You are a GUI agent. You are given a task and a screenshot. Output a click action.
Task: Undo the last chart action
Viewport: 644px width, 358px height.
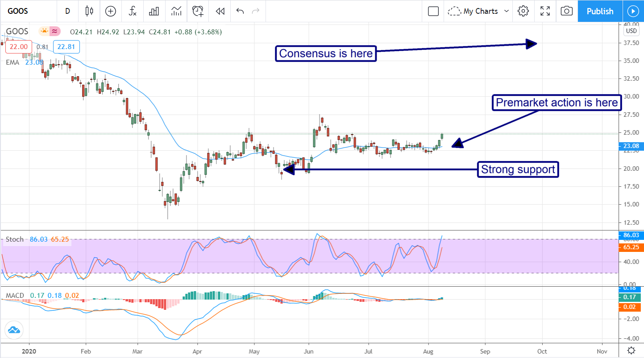pyautogui.click(x=240, y=11)
